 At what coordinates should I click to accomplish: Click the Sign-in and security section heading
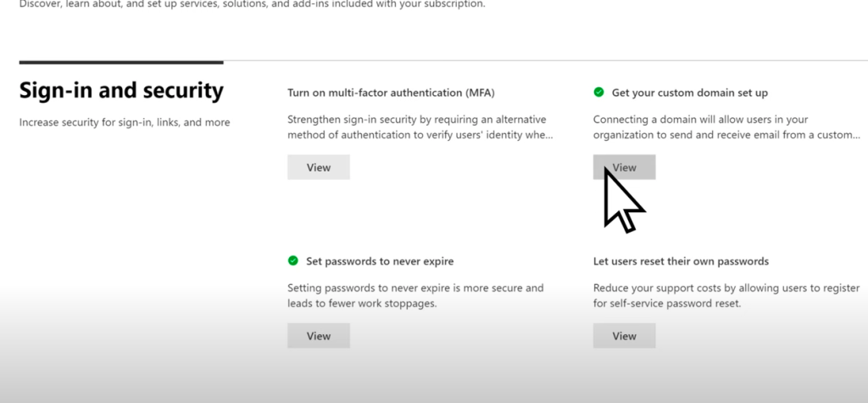121,90
